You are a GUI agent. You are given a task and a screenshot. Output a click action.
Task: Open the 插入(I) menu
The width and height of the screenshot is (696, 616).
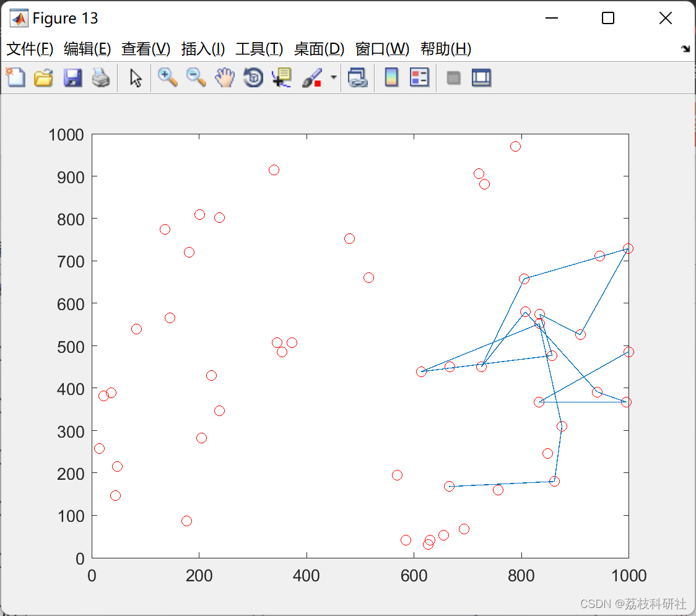(x=203, y=49)
